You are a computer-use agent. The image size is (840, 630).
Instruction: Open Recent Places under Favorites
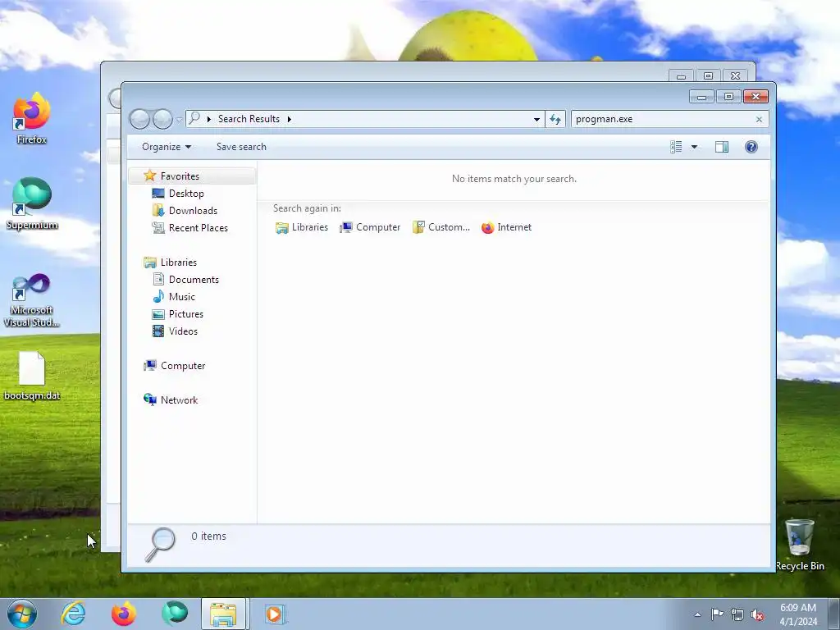click(199, 228)
